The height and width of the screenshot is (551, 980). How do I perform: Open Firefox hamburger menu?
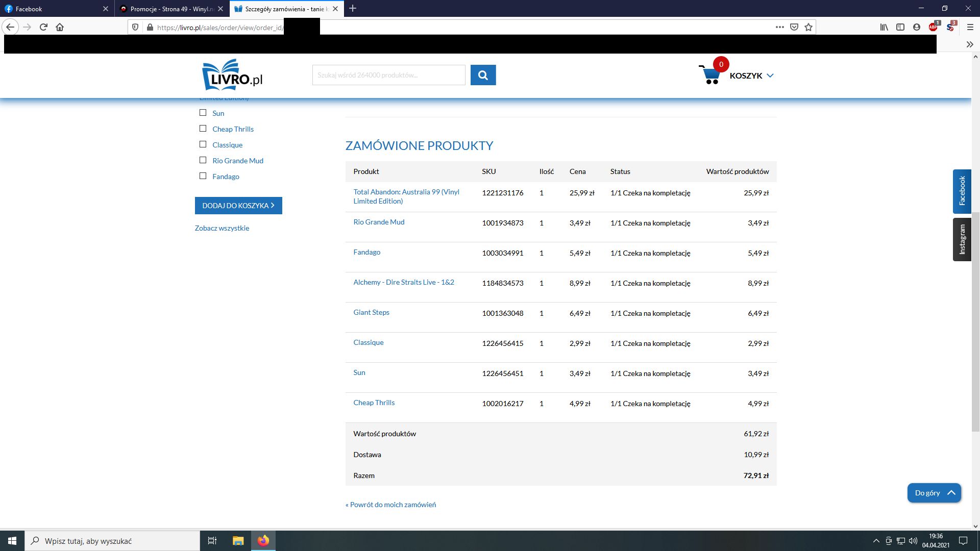point(970,27)
